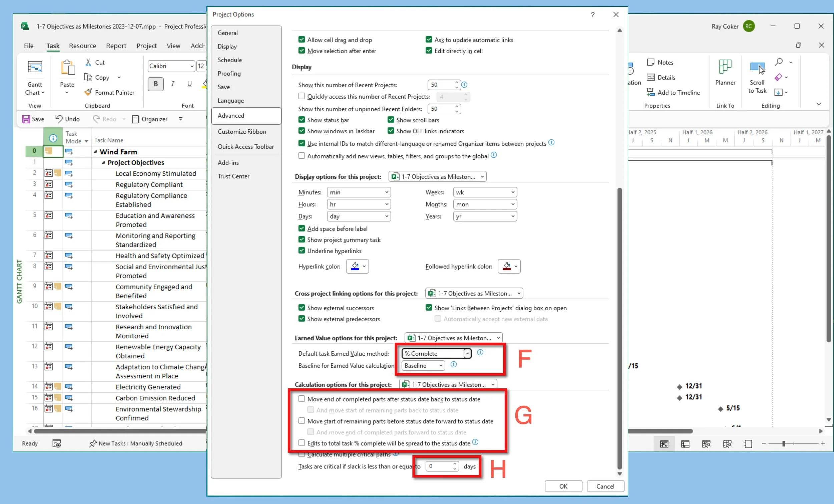834x504 pixels.
Task: Click the Undo arrow icon
Action: (x=59, y=119)
